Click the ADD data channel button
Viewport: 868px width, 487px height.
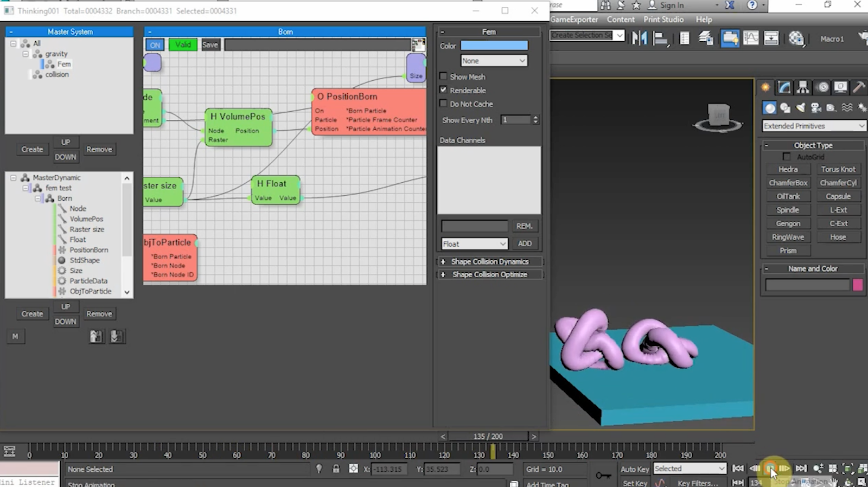pyautogui.click(x=525, y=243)
